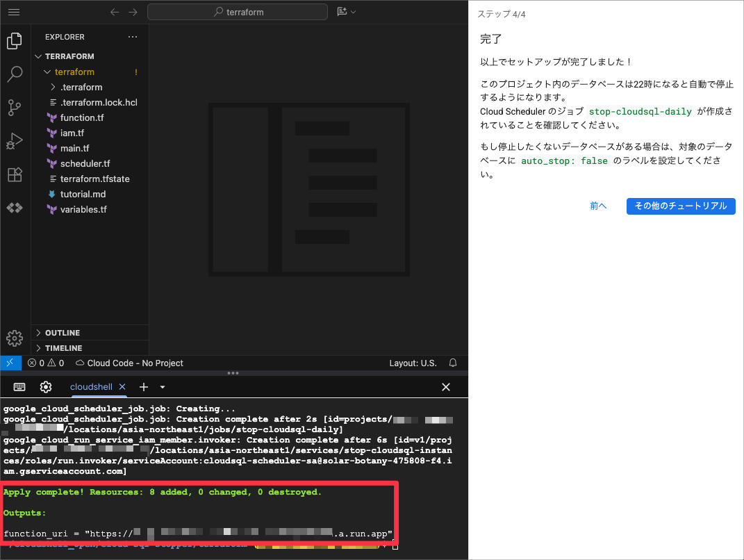Open the Extensions view
This screenshot has height=560, width=744.
[15, 174]
